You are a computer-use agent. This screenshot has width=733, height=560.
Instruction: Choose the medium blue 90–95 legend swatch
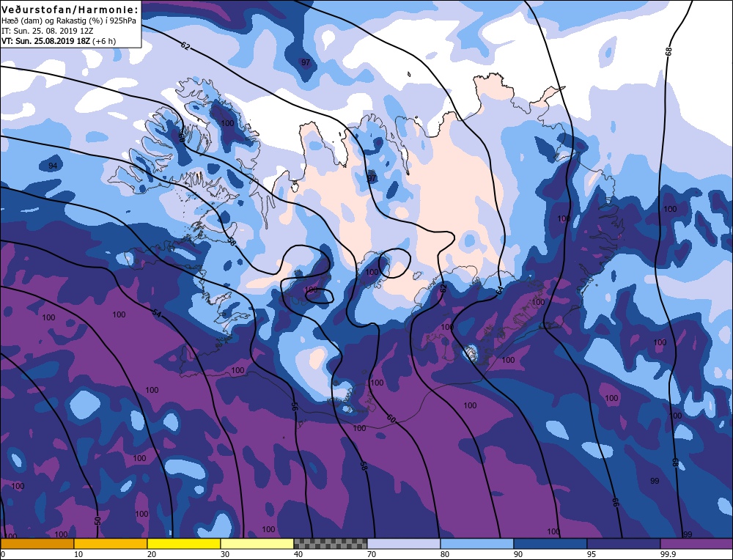[550, 543]
